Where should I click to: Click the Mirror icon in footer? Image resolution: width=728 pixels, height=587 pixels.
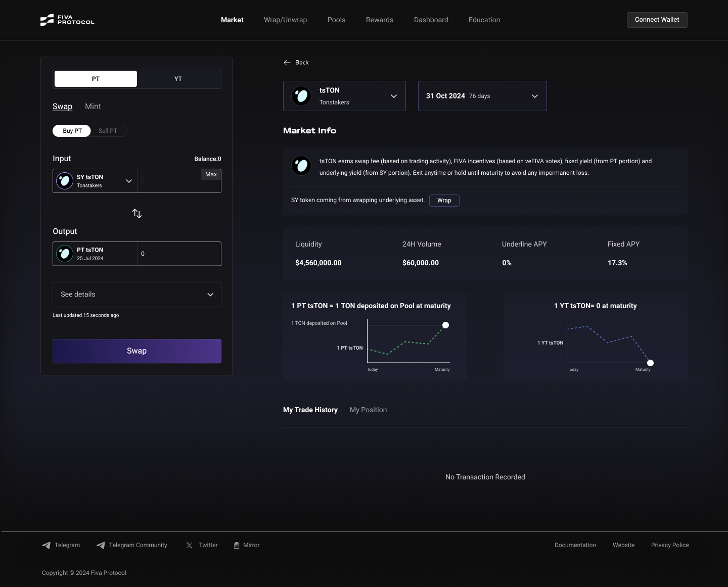click(237, 545)
